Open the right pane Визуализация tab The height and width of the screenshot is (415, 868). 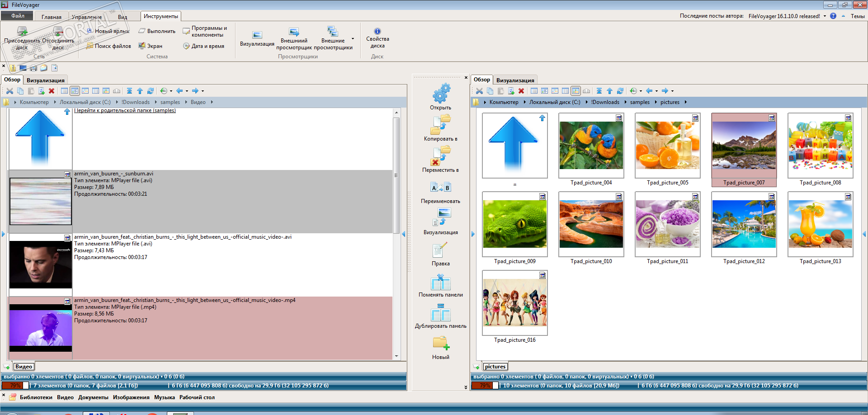[515, 80]
